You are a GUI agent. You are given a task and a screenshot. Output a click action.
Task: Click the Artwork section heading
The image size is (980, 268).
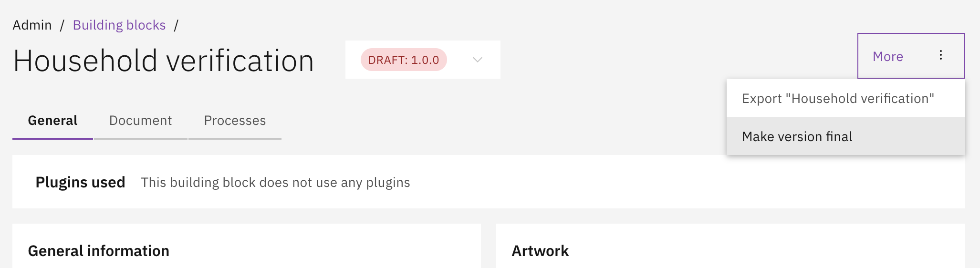coord(540,251)
